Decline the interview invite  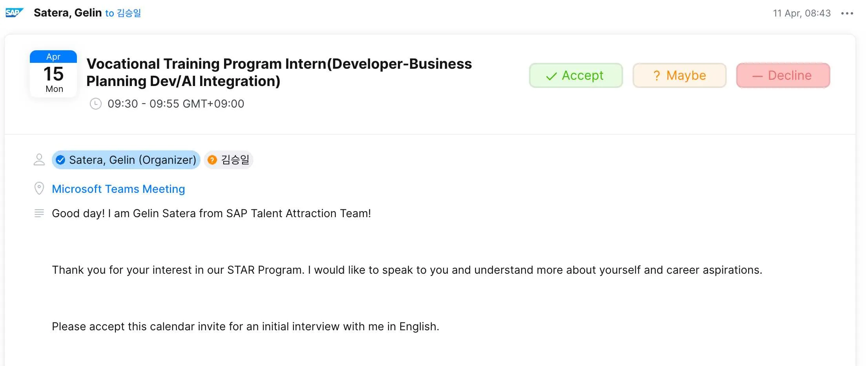(x=783, y=75)
